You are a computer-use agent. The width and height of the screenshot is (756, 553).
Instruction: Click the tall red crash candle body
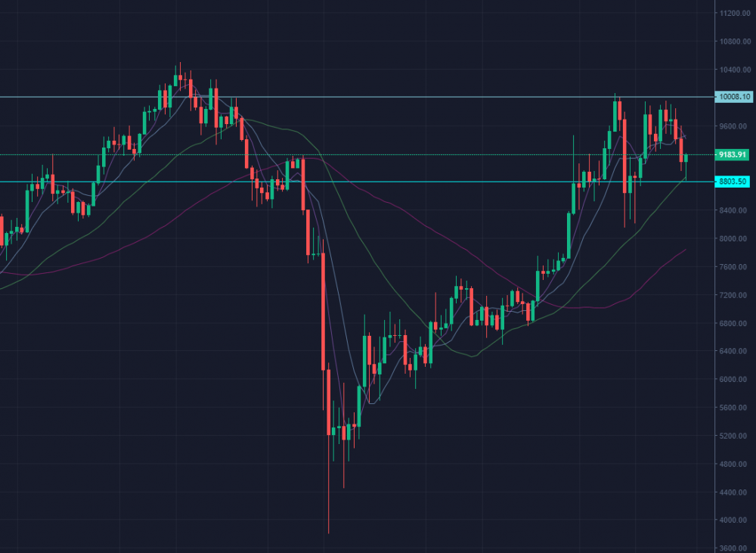[324, 310]
